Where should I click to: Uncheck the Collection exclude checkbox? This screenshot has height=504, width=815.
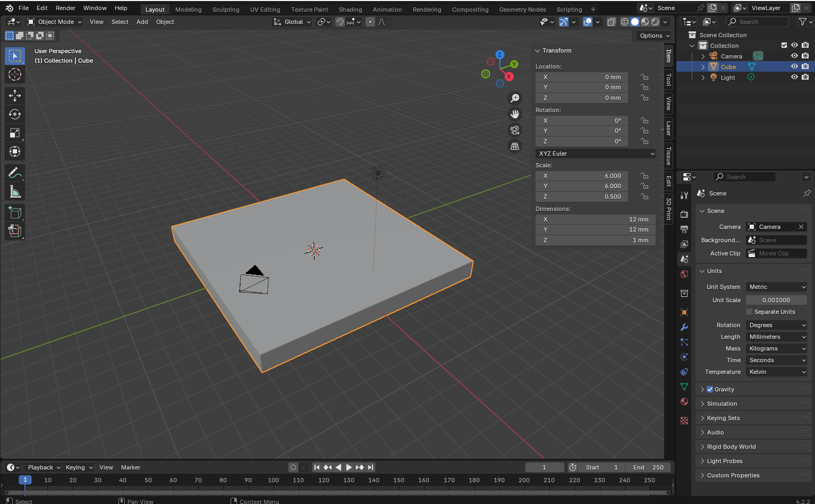pos(784,45)
